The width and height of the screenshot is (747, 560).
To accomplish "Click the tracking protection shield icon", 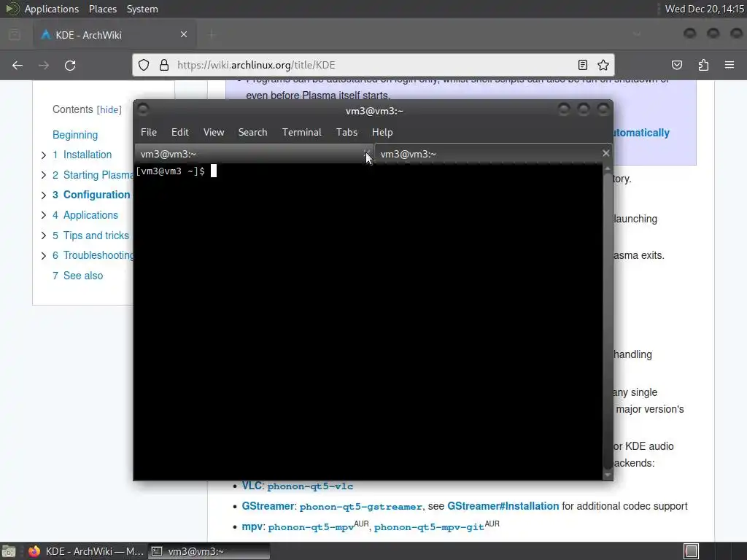I will click(x=144, y=65).
